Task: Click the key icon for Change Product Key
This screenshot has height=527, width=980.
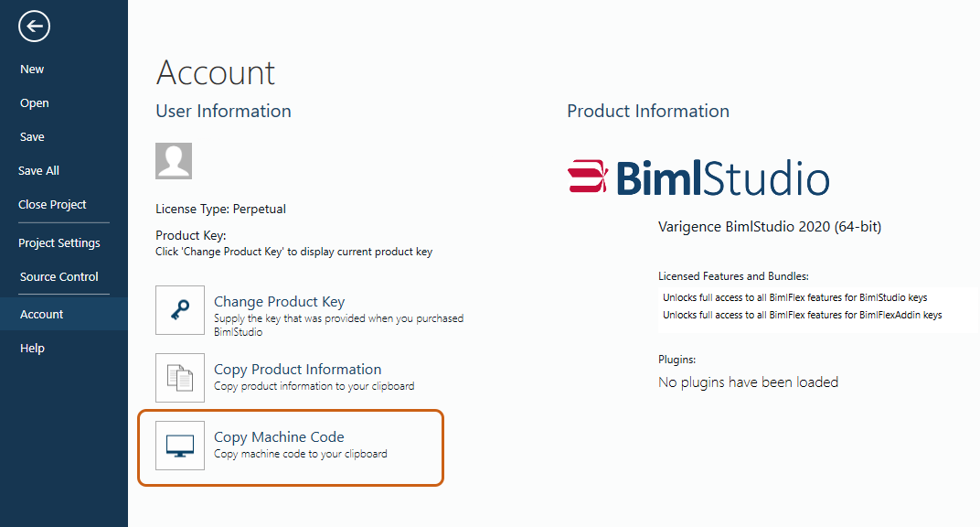Action: pyautogui.click(x=180, y=310)
